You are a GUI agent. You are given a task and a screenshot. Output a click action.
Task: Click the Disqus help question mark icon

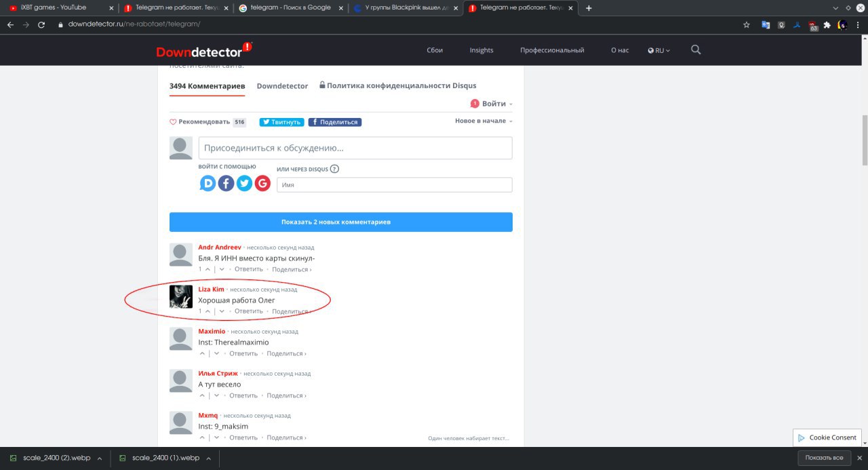point(334,169)
